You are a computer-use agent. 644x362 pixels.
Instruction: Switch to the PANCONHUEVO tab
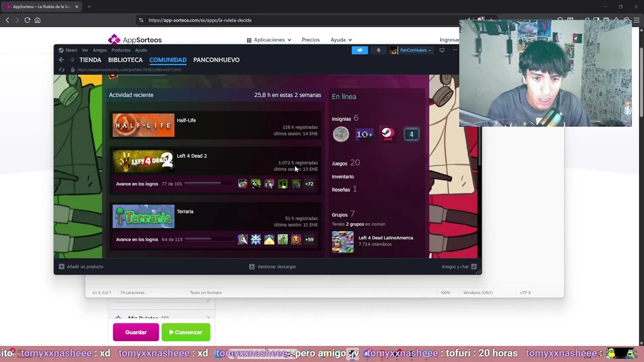point(216,60)
